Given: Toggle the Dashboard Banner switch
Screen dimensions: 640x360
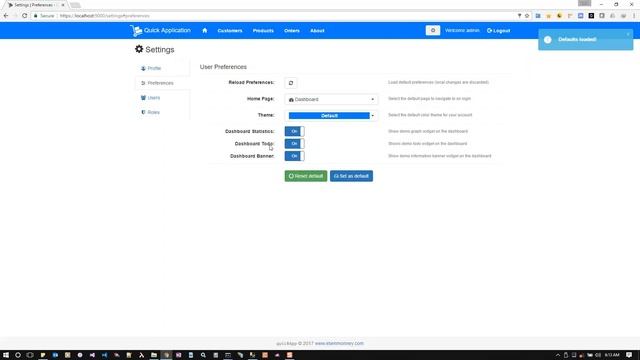Looking at the screenshot, I should 294,156.
